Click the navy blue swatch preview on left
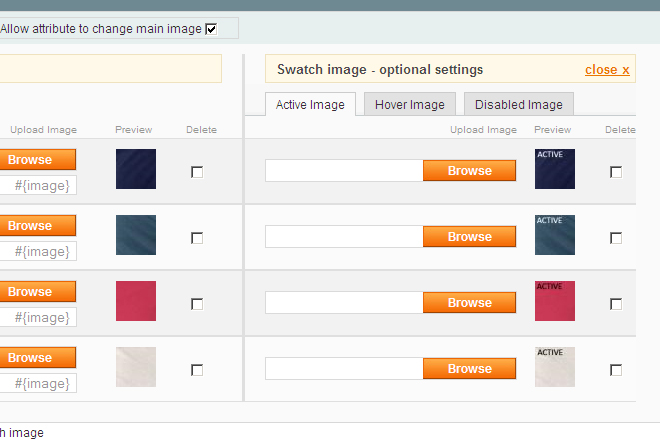This screenshot has height=440, width=660. click(x=136, y=169)
